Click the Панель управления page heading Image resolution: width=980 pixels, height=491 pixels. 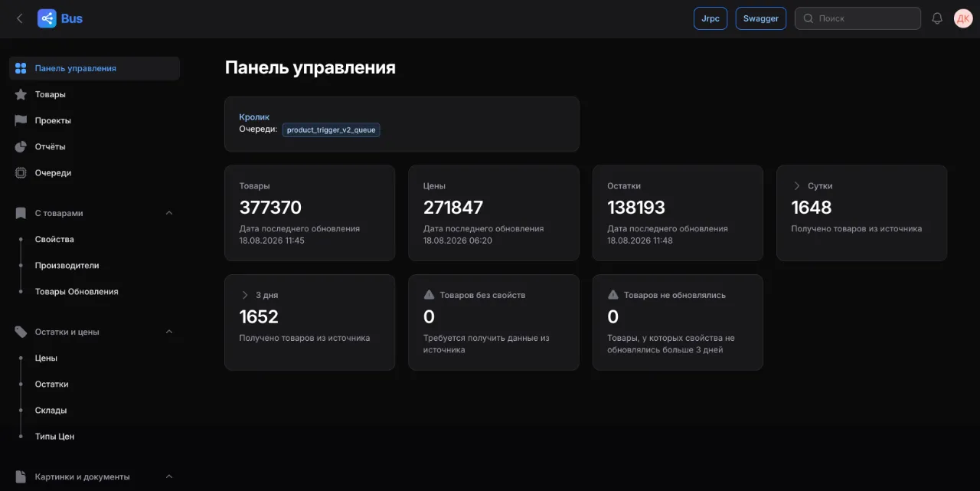coord(310,67)
